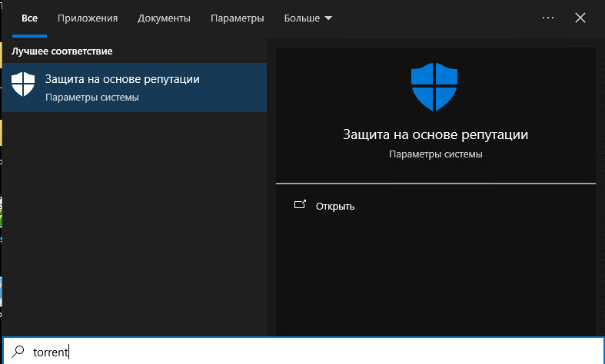Click the magnifying glass search icon
This screenshot has width=605, height=364.
(18, 352)
